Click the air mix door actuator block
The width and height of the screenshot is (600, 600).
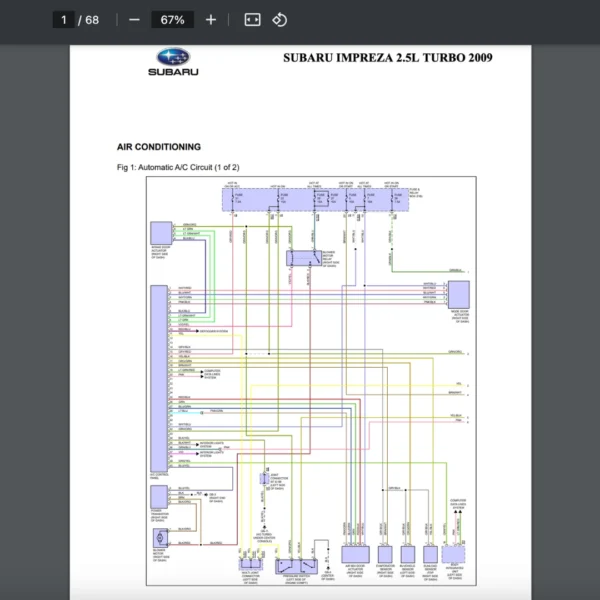pyautogui.click(x=354, y=554)
